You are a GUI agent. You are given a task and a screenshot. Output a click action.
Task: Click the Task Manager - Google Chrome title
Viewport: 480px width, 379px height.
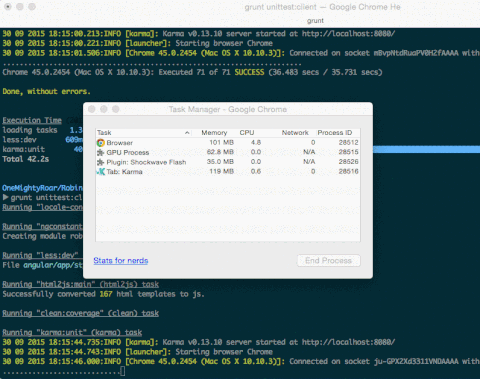point(228,109)
